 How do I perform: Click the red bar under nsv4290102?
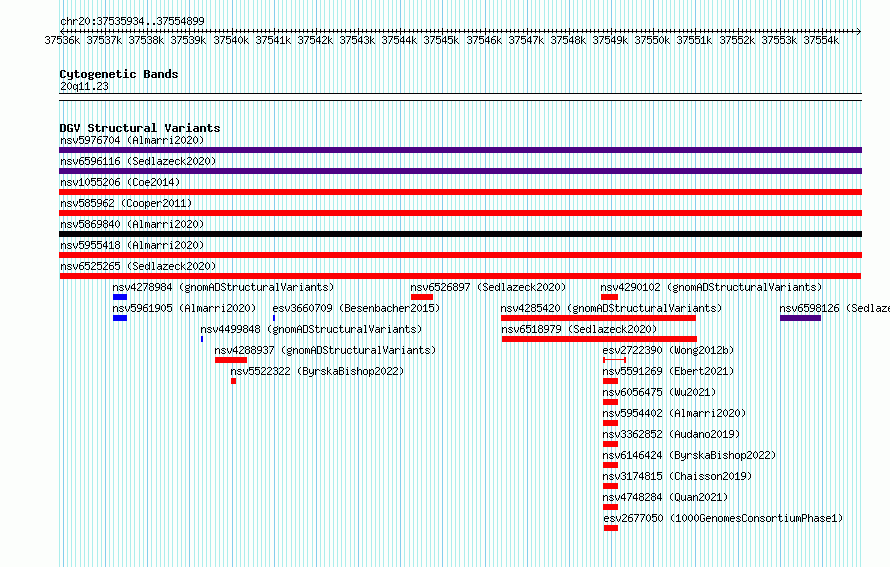(x=609, y=297)
